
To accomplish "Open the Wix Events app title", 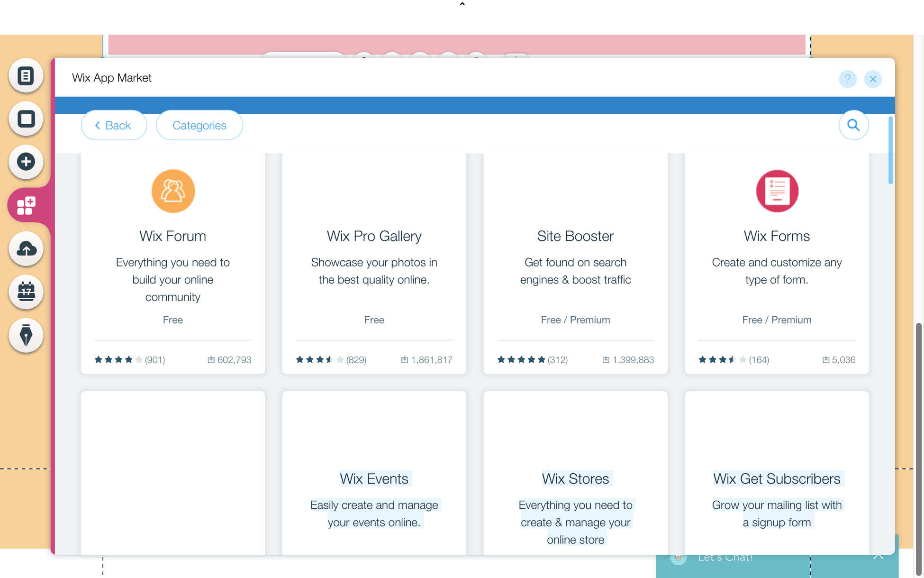I will (x=374, y=478).
